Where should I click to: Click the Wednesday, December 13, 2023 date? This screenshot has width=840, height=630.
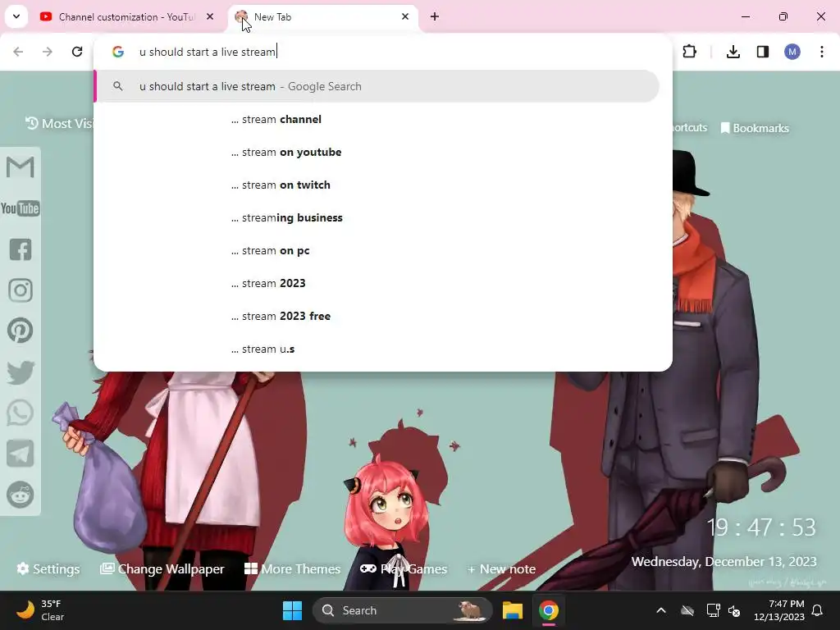(x=724, y=561)
